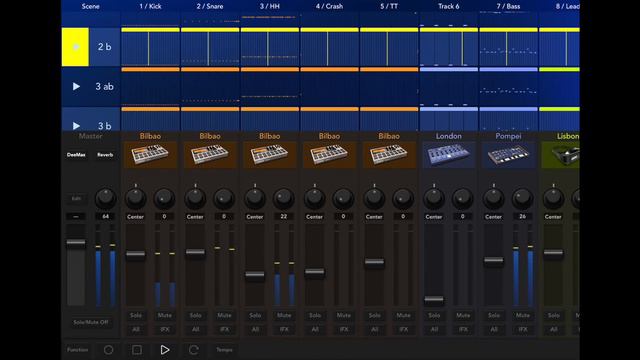Image resolution: width=640 pixels, height=360 pixels.
Task: Select the 4 / Crash track header
Action: click(329, 6)
